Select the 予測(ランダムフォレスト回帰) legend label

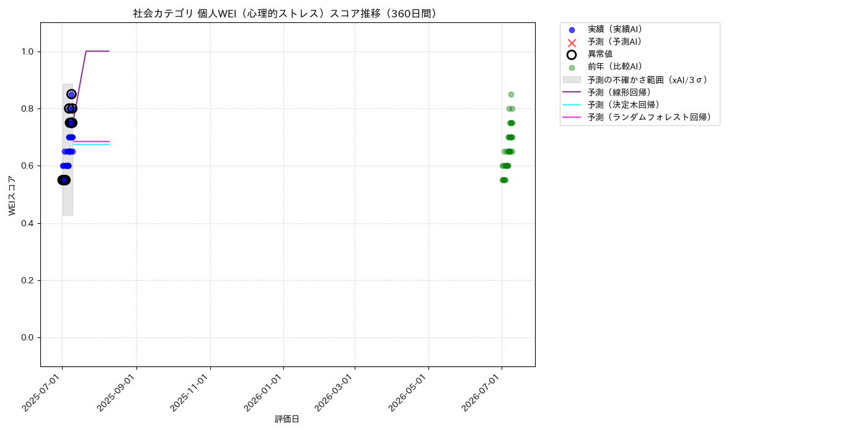tap(651, 117)
